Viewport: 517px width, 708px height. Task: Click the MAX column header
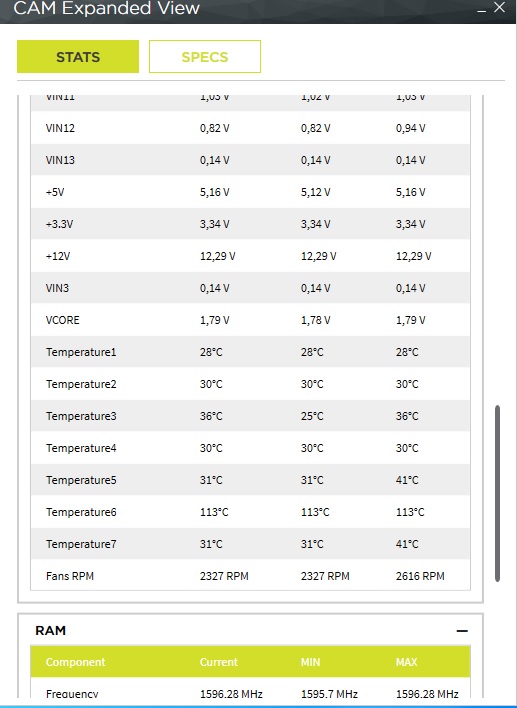(406, 662)
